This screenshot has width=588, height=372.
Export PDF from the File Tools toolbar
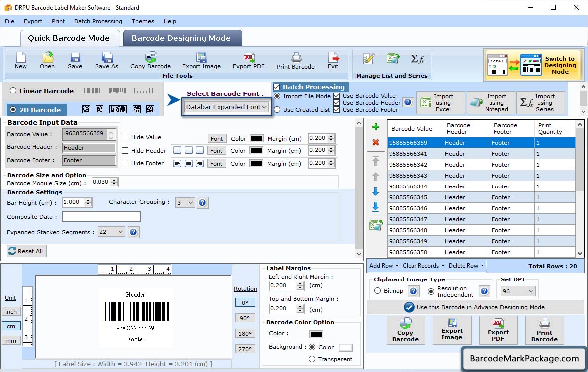pyautogui.click(x=248, y=60)
